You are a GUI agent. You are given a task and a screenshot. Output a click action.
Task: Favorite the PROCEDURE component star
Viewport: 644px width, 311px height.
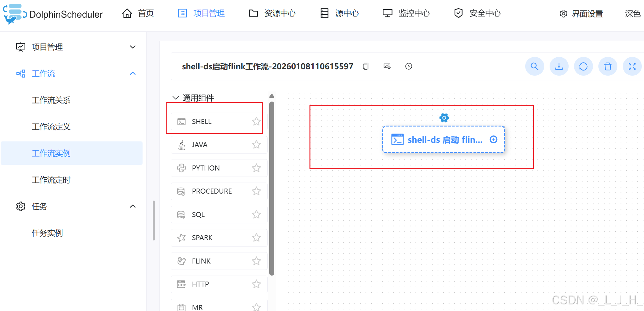(x=256, y=191)
